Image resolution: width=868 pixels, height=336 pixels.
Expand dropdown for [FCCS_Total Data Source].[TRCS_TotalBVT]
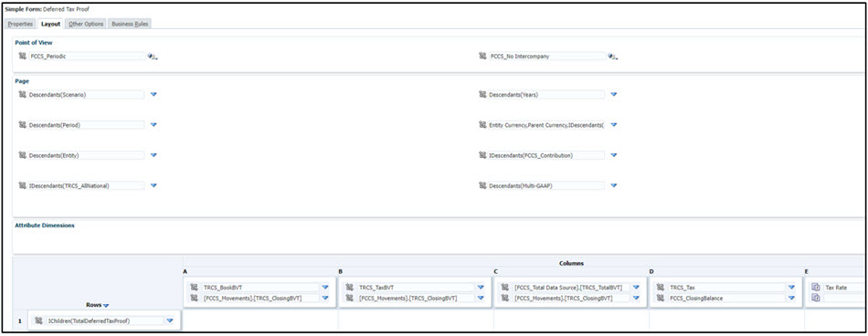[x=636, y=288]
